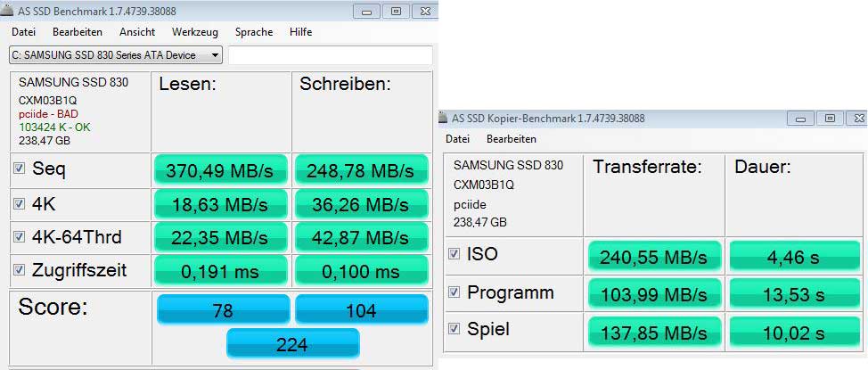The image size is (868, 370).
Task: Click the Kopier-Benchmark title bar icon
Action: coord(443,118)
